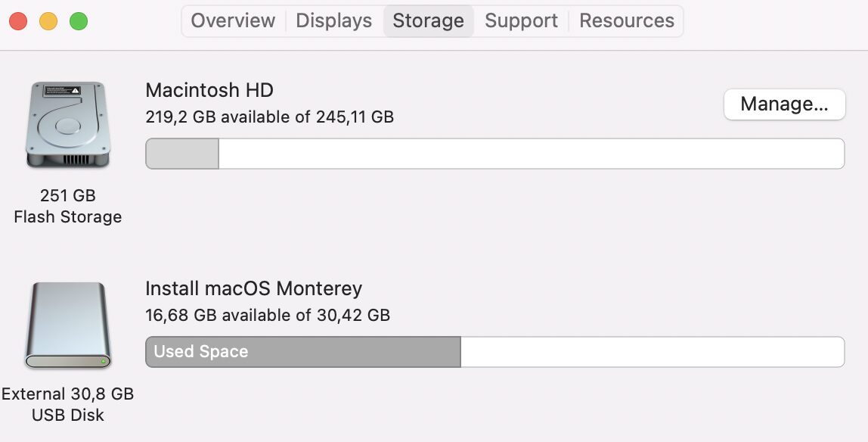The width and height of the screenshot is (868, 442).
Task: Click the free space in Monterey disk bar
Action: [x=652, y=352]
